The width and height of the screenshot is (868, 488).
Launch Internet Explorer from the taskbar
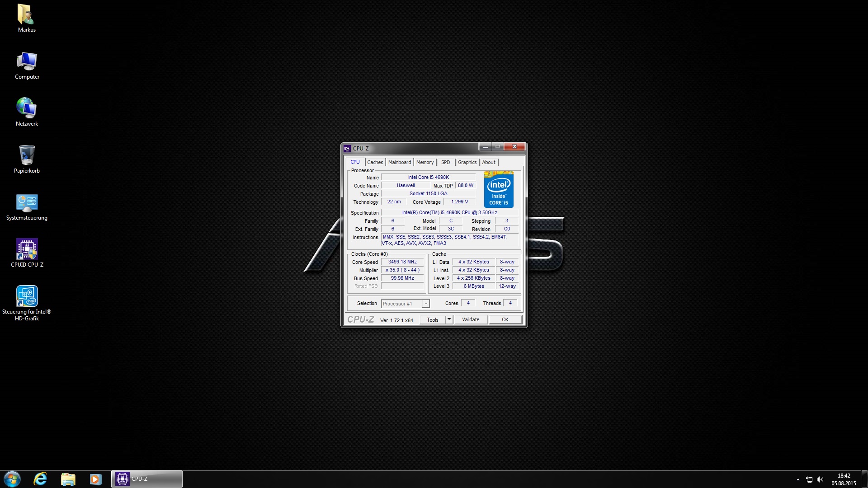40,479
